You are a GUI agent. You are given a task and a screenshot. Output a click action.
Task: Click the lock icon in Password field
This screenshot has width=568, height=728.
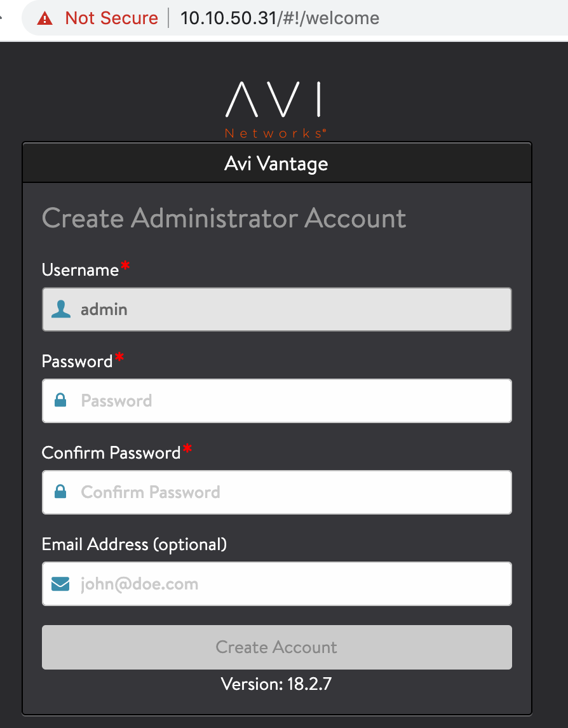tap(60, 400)
